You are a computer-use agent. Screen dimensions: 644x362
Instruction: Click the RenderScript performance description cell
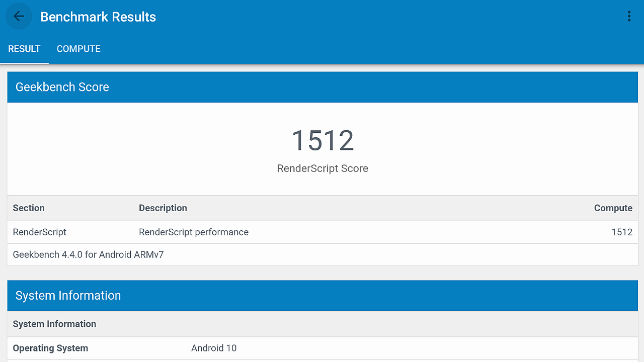pyautogui.click(x=194, y=232)
